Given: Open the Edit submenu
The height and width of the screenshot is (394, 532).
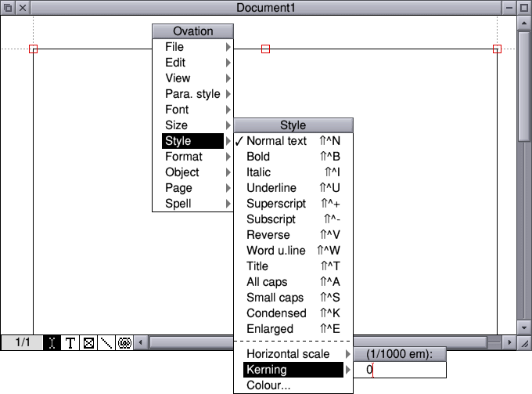Looking at the screenshot, I should coord(192,63).
